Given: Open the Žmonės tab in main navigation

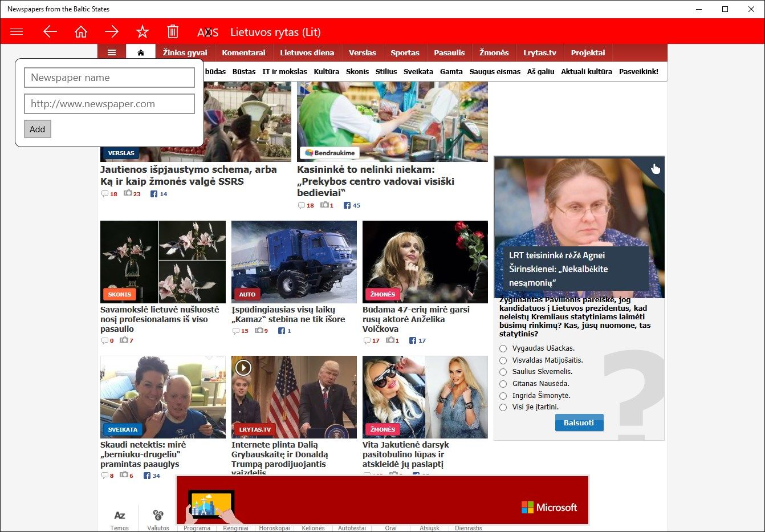Looking at the screenshot, I should 494,52.
